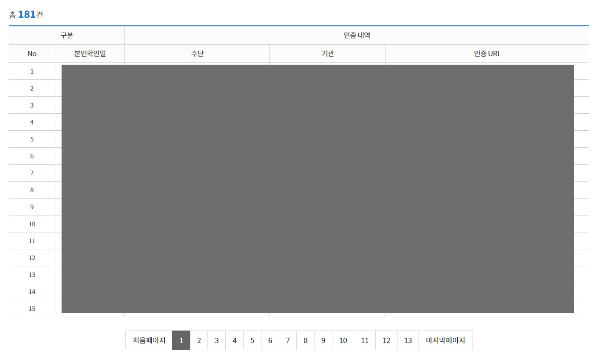Select row number 7 cell
This screenshot has width=609, height=364.
[32, 173]
